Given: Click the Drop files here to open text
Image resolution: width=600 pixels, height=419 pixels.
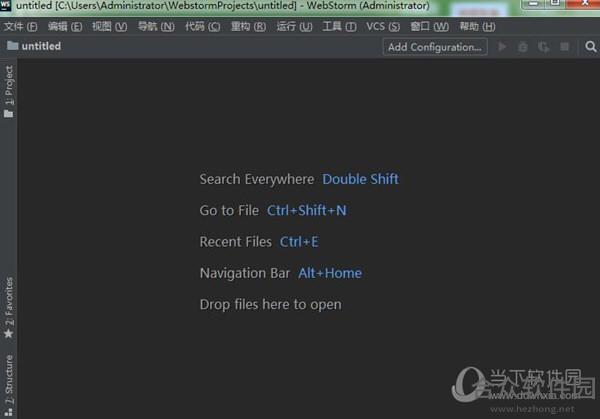Looking at the screenshot, I should tap(271, 305).
